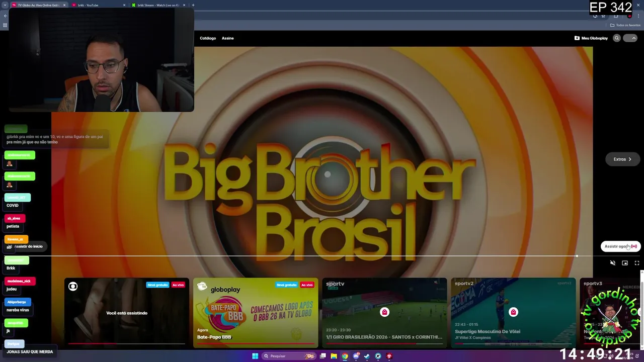644x362 pixels.
Task: Select the TV Globo card you are watching
Action: tap(127, 313)
